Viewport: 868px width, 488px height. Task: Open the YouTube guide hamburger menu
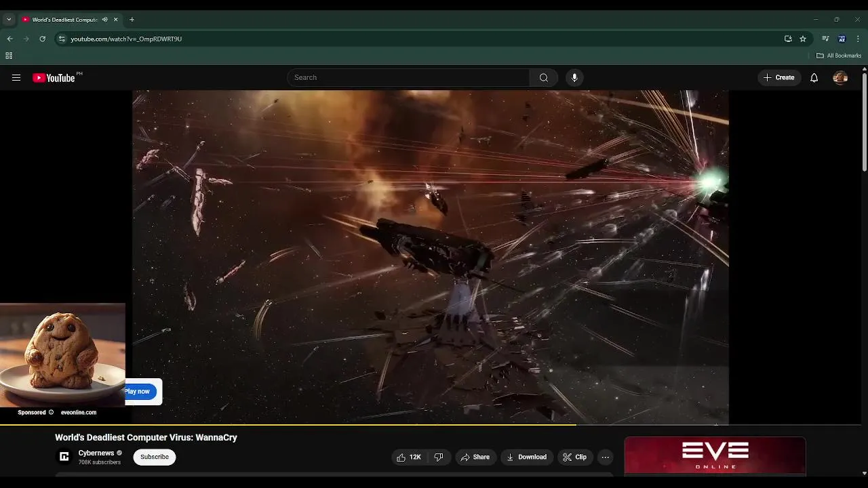[16, 77]
